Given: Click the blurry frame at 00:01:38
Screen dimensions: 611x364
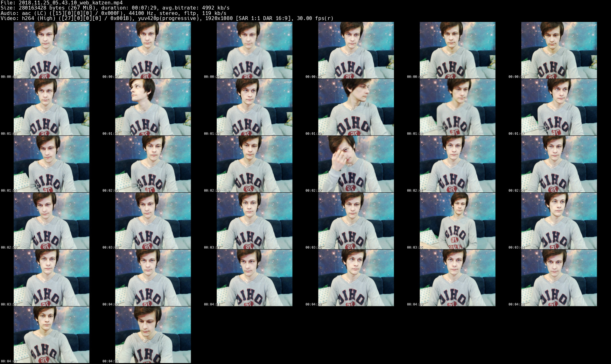Looking at the screenshot, I should tap(457, 107).
